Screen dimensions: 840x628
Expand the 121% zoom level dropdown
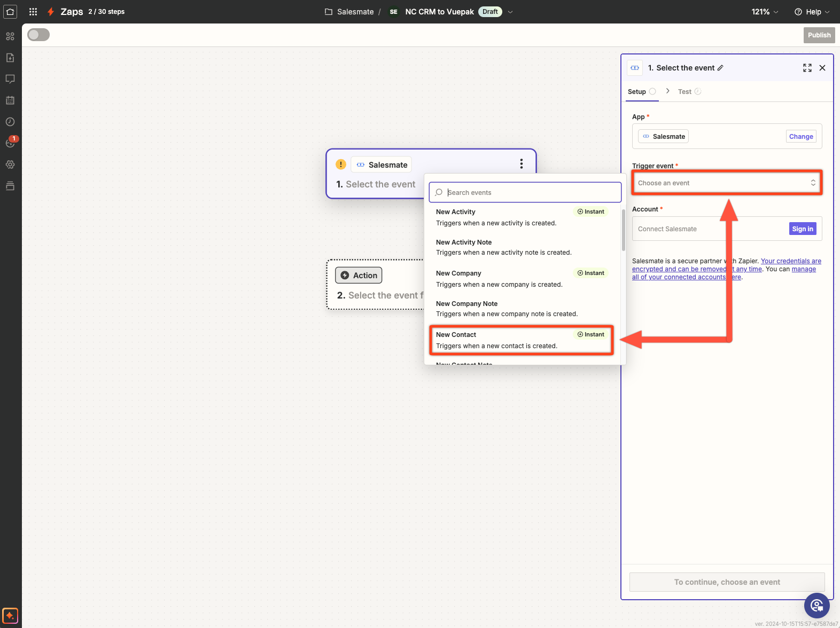[765, 12]
